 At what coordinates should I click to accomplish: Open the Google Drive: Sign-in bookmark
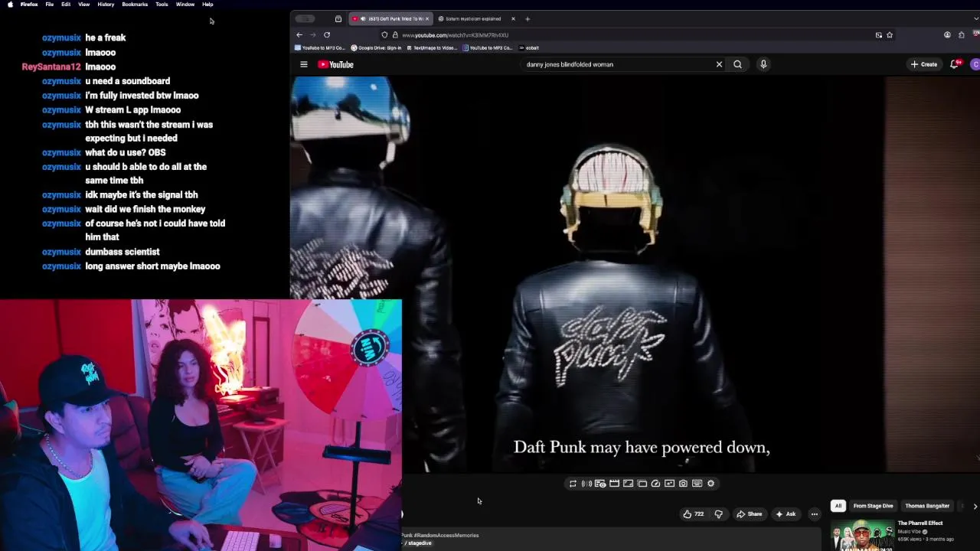click(376, 47)
